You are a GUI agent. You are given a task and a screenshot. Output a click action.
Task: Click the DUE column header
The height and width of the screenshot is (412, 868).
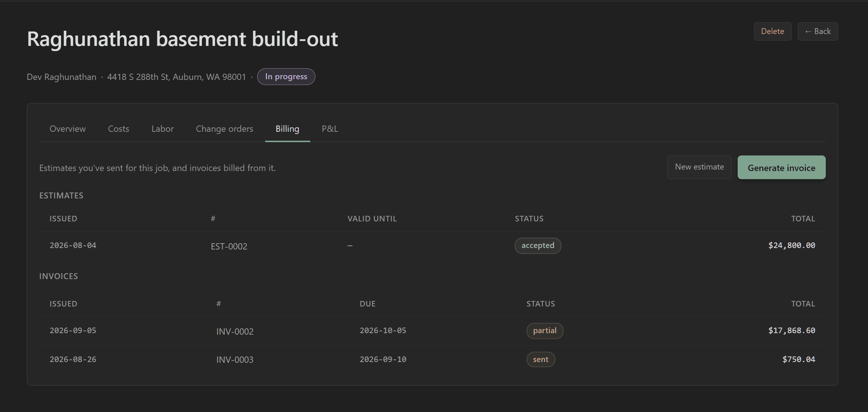pos(367,304)
